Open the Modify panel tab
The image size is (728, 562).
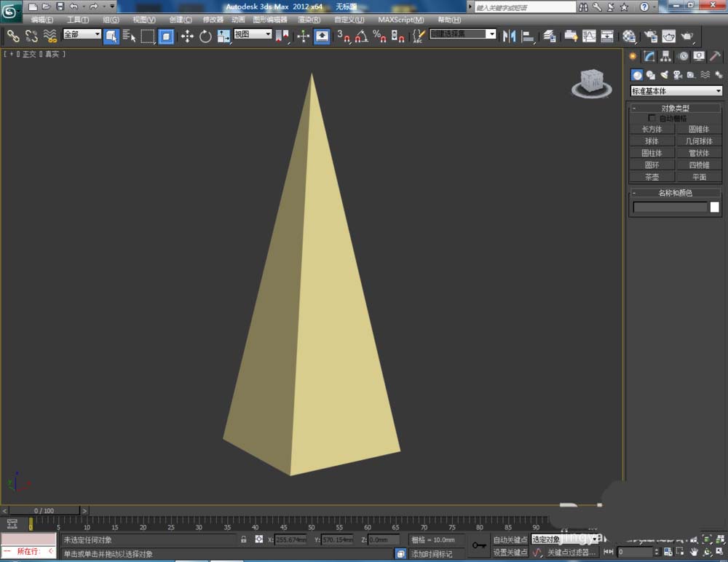649,56
